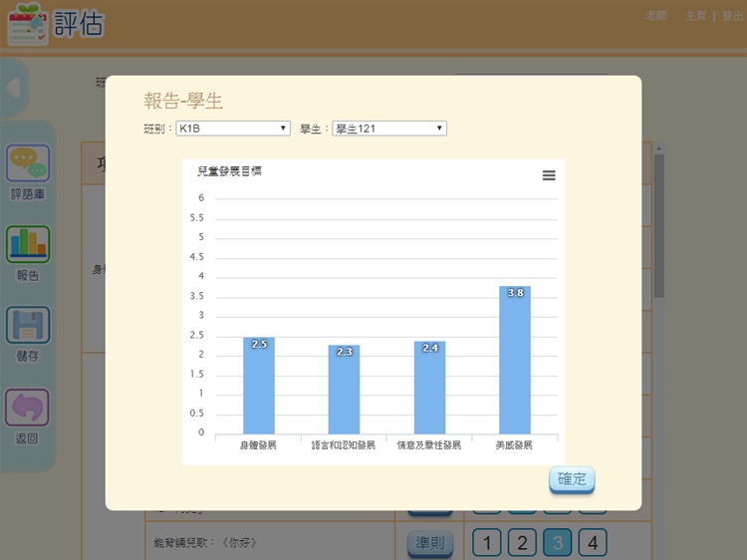747x560 pixels.
Task: Click the 報告-學生 dialog heading
Action: pyautogui.click(x=183, y=101)
